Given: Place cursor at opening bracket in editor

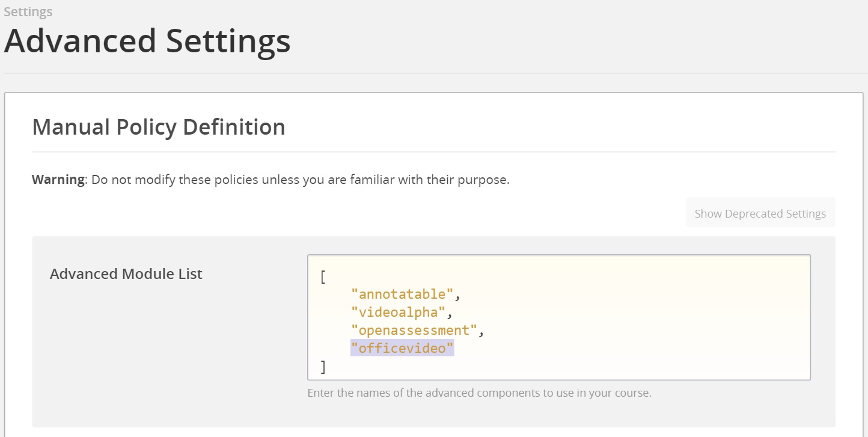Looking at the screenshot, I should (x=323, y=277).
